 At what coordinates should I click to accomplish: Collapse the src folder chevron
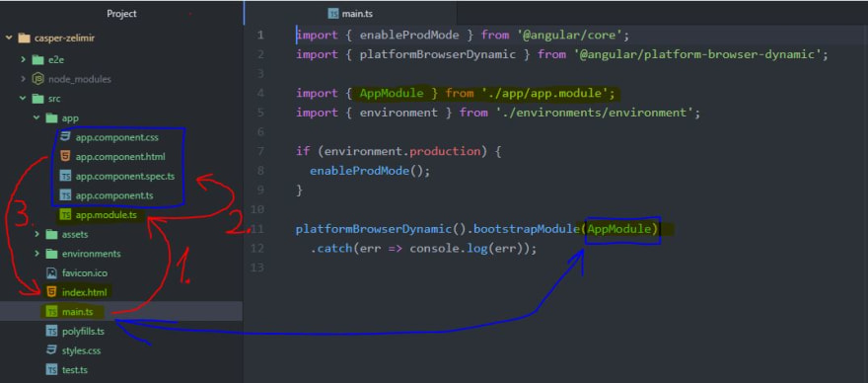[x=24, y=99]
